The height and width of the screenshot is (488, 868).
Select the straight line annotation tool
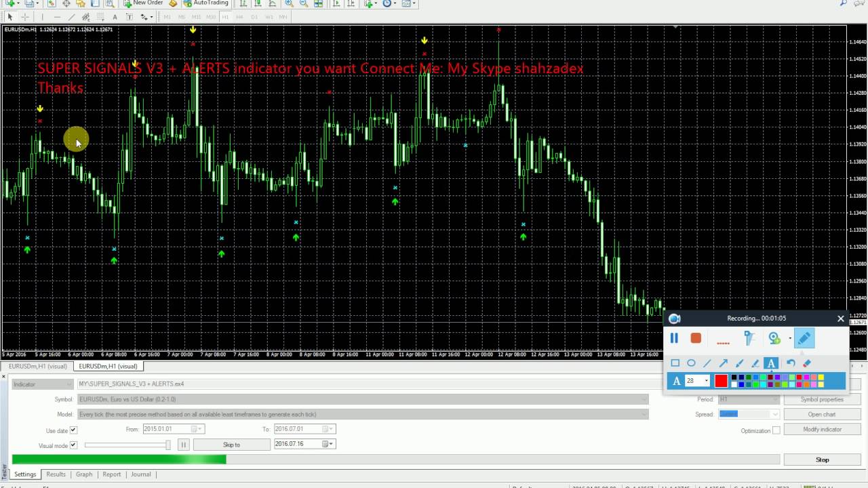pos(707,363)
